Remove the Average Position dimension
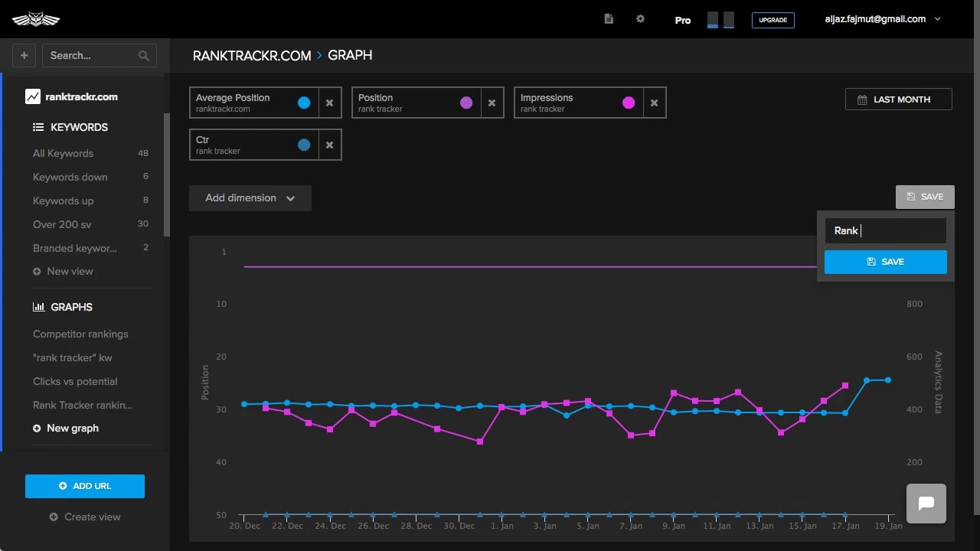 (x=329, y=103)
